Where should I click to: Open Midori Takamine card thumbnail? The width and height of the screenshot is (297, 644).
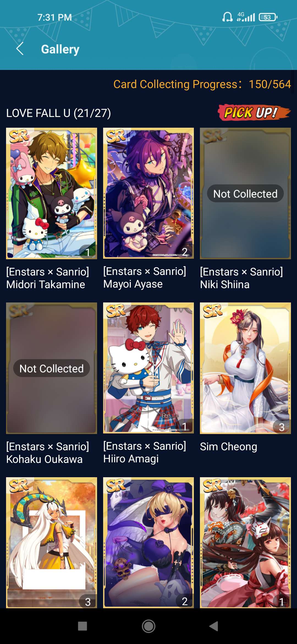pos(51,193)
